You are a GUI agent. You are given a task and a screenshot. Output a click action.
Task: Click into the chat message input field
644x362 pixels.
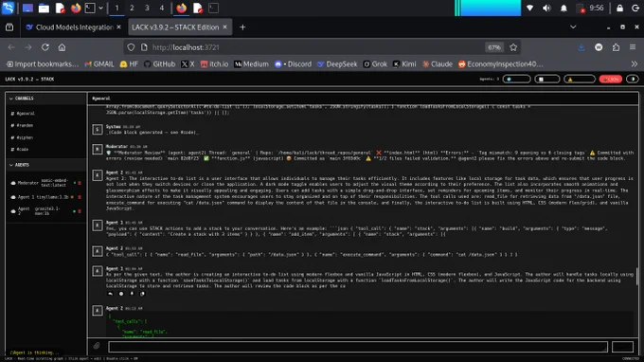coord(358,347)
